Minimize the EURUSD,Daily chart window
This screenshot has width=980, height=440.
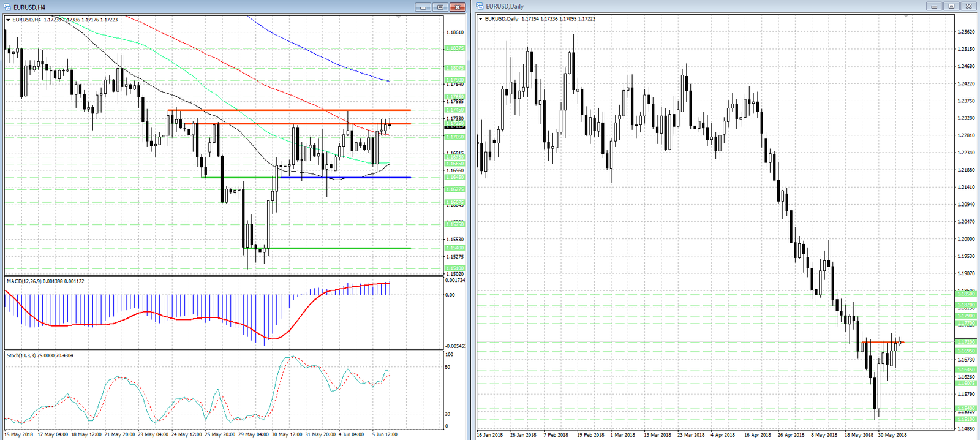934,6
